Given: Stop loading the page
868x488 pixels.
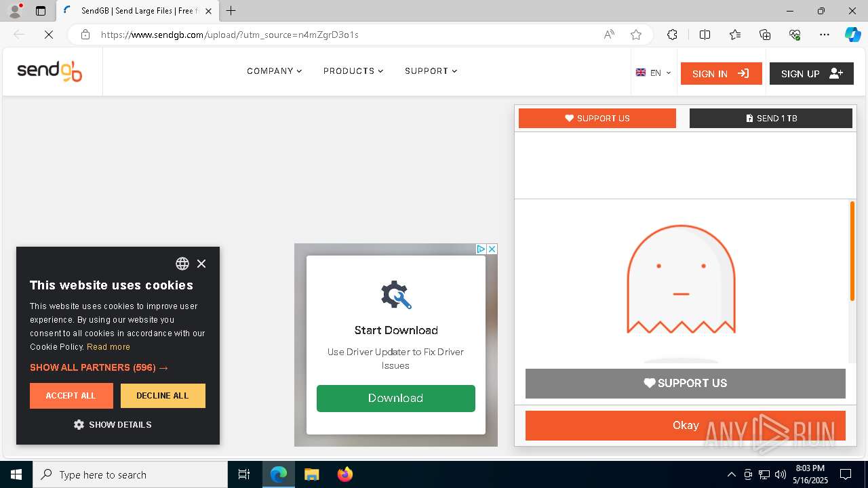Looking at the screenshot, I should click(x=49, y=35).
